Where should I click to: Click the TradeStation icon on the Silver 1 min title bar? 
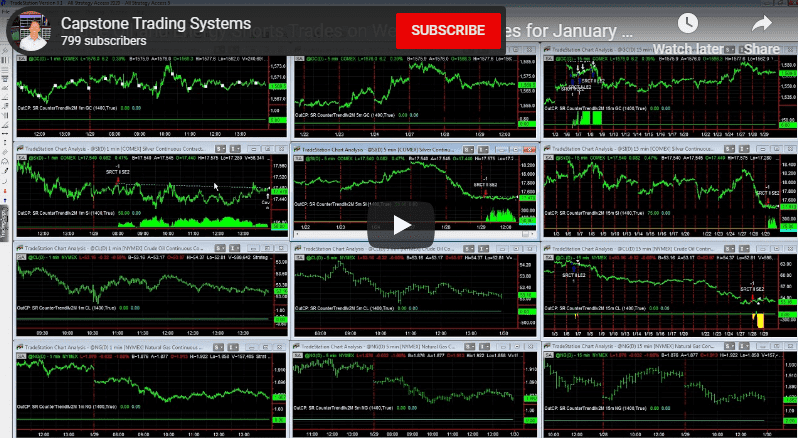pyautogui.click(x=20, y=149)
